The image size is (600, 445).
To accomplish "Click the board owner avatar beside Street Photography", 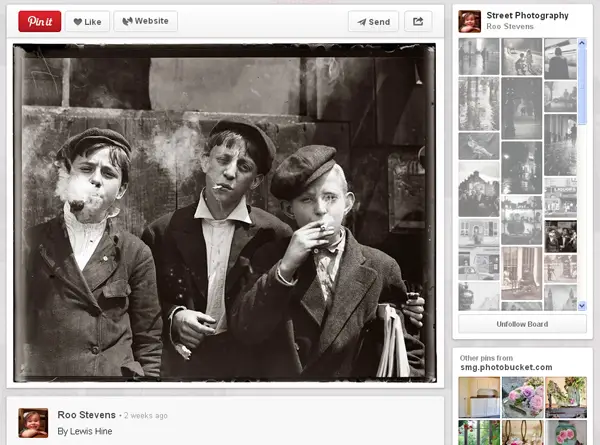I will (470, 21).
